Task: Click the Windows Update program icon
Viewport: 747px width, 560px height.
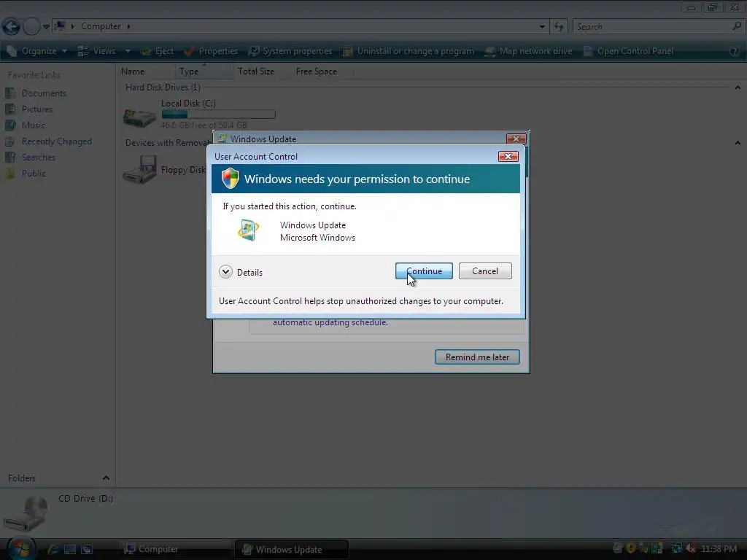Action: click(248, 230)
